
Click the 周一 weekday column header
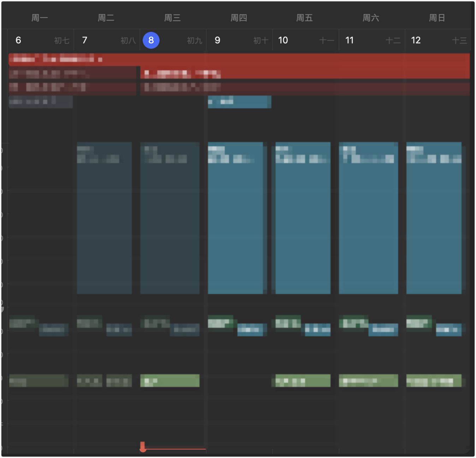pos(40,18)
